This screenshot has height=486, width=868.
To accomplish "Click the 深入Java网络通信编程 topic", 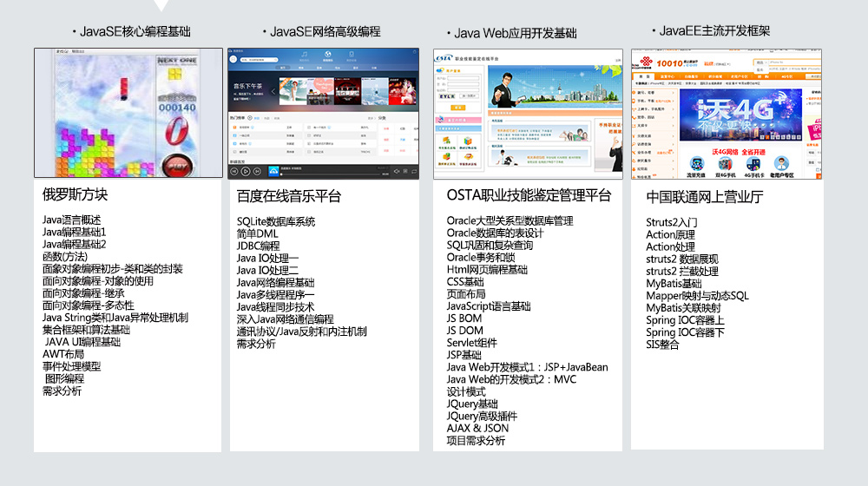I will 286,319.
